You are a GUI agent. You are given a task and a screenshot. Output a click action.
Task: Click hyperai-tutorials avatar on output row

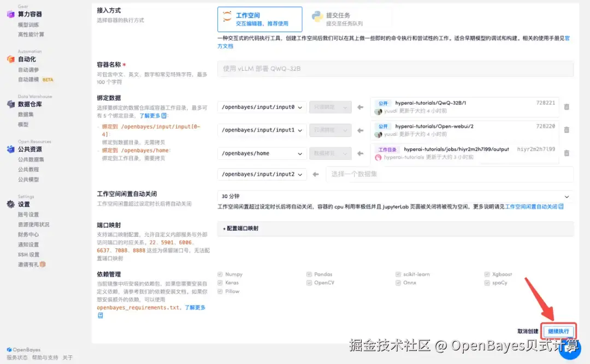(x=378, y=158)
